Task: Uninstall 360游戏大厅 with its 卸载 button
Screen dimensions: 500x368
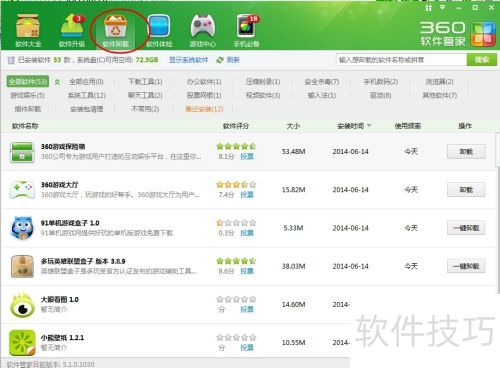Action: click(x=466, y=190)
